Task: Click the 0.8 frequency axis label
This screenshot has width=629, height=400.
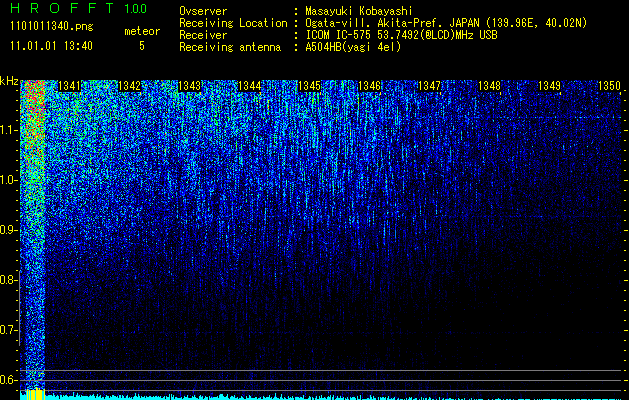Action: click(x=8, y=280)
